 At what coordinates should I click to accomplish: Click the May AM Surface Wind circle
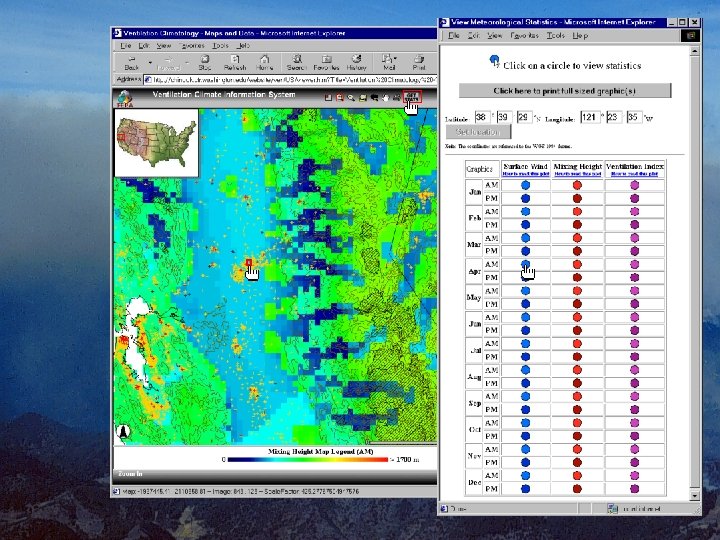pos(526,291)
